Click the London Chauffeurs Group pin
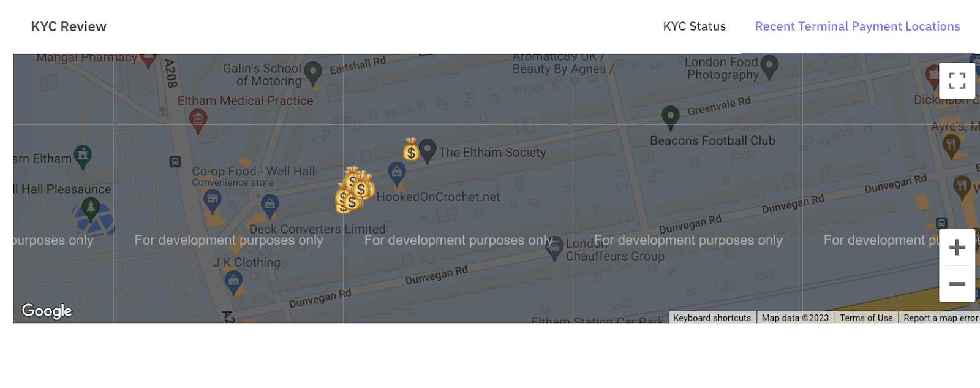This screenshot has width=980, height=388. coord(554,248)
